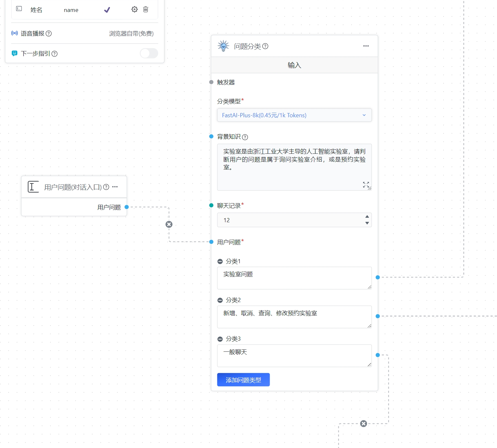Expand the 背景知识 text box to fullscreen

366,184
